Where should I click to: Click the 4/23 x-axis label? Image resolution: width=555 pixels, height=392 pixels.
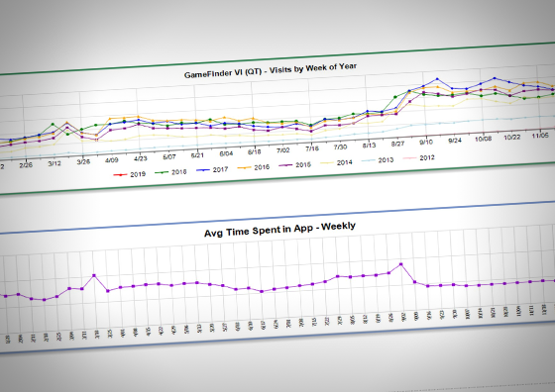click(x=141, y=158)
